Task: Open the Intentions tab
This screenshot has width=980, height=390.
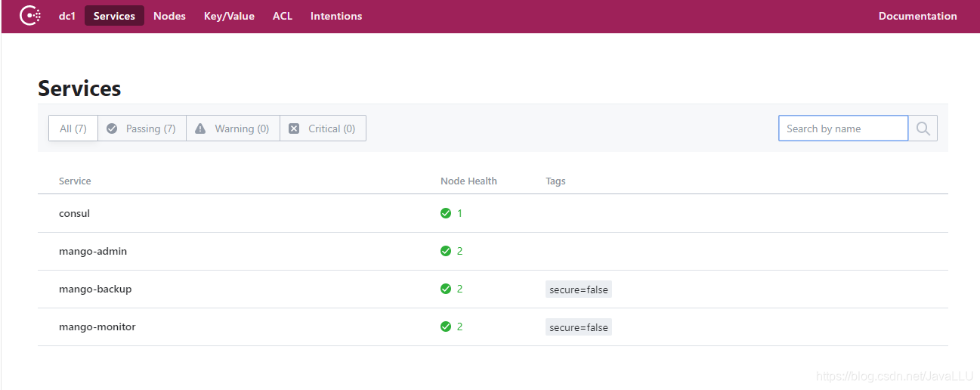Action: (x=336, y=16)
